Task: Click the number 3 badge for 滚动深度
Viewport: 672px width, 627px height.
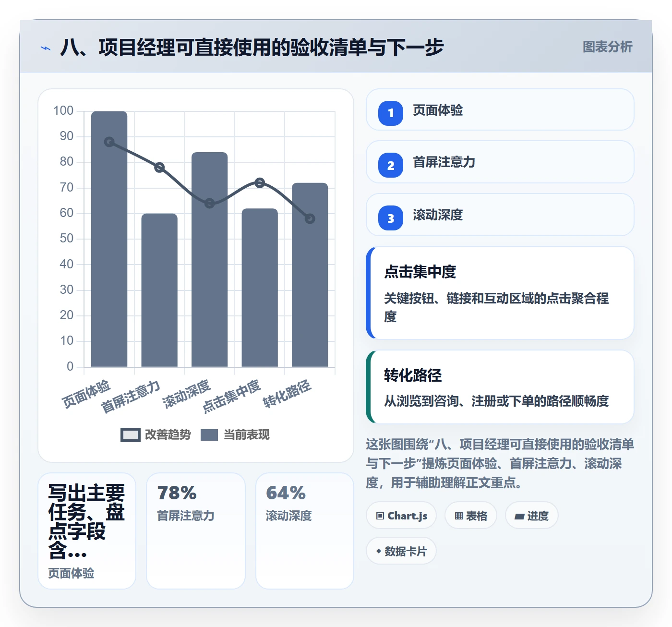Action: click(391, 218)
